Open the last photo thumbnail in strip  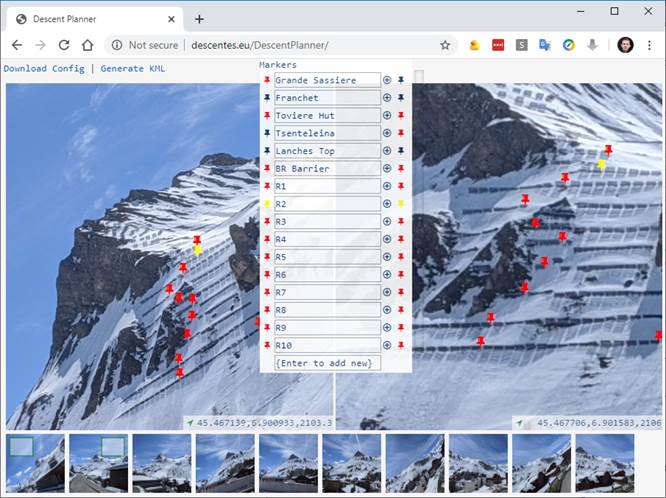605,463
